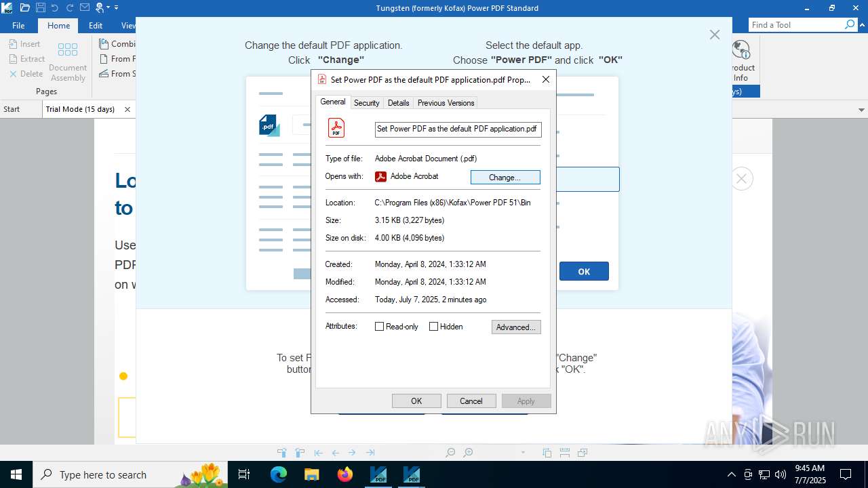Viewport: 868px width, 488px height.
Task: Open Document Assembly
Action: pos(68,62)
